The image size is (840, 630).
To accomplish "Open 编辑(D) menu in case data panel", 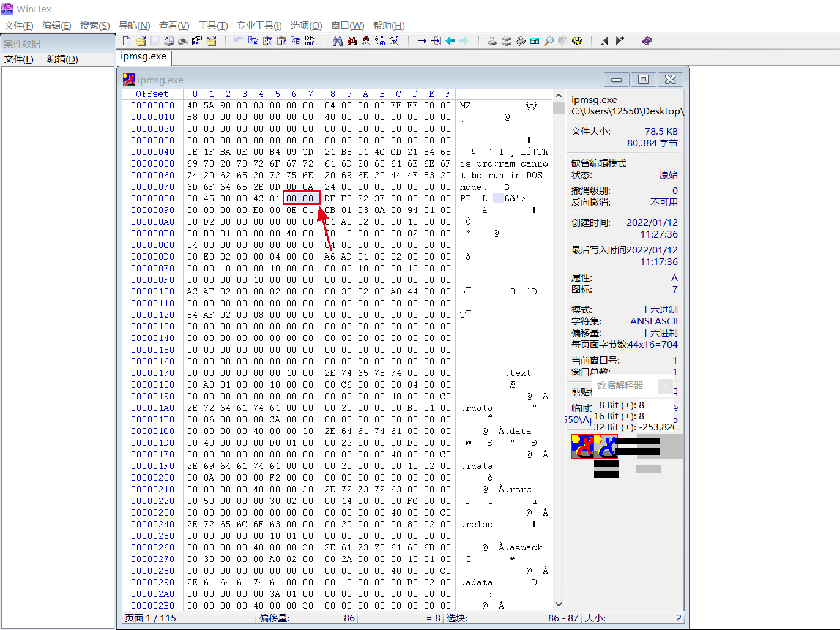I will tap(62, 59).
